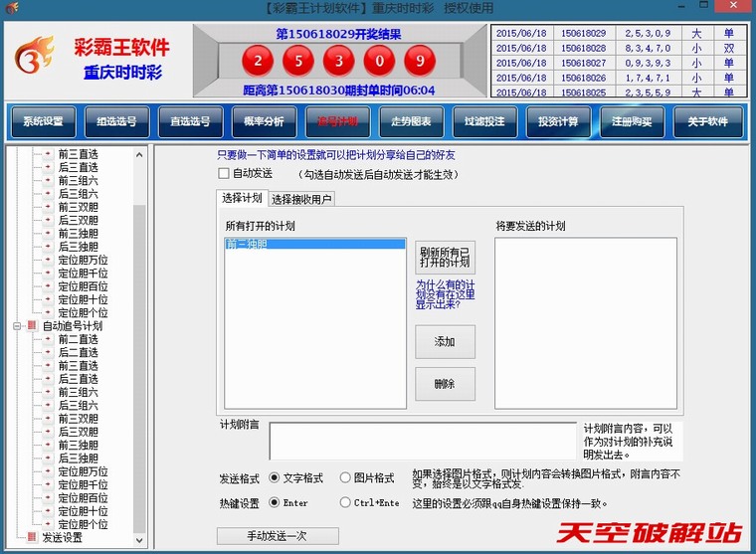The height and width of the screenshot is (554, 756).
Task: Switch to the 选择接收用户 tab
Action: tap(302, 199)
